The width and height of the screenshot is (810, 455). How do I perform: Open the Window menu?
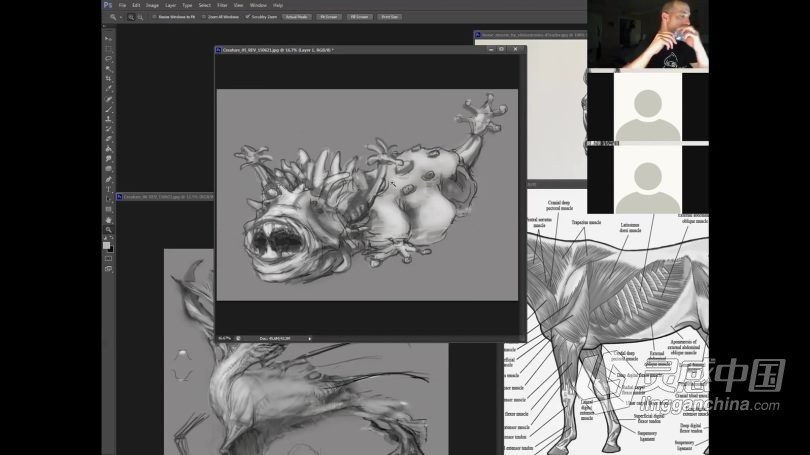(x=258, y=5)
